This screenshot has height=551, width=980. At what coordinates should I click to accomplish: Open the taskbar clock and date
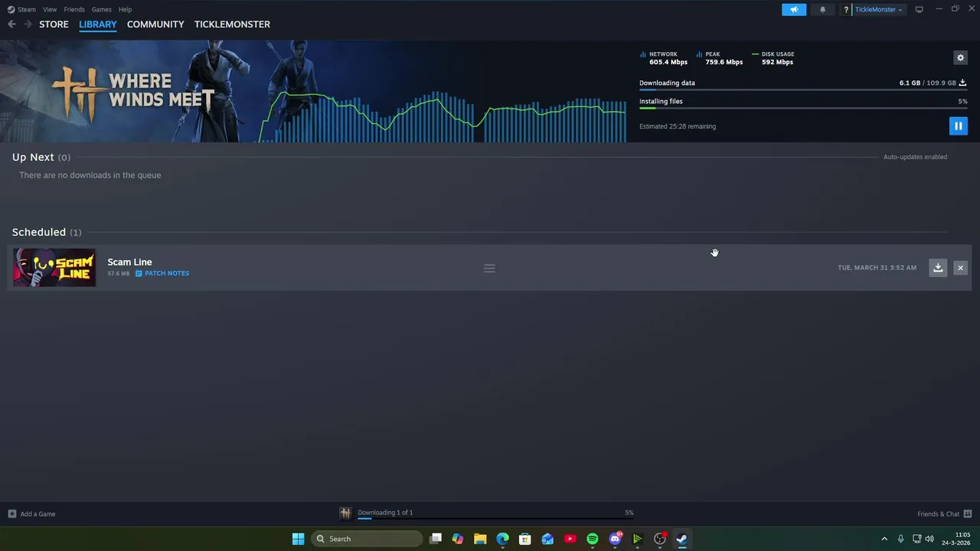point(955,539)
